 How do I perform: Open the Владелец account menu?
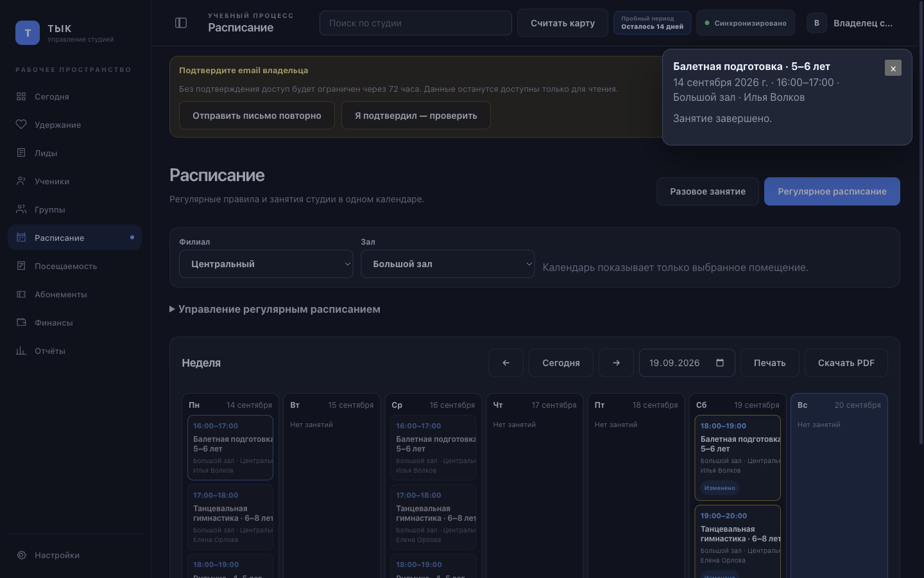point(851,23)
